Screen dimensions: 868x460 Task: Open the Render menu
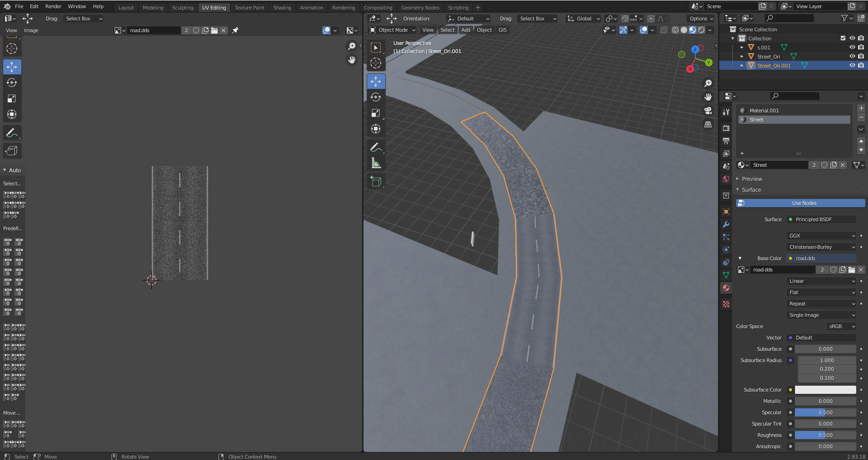click(53, 6)
